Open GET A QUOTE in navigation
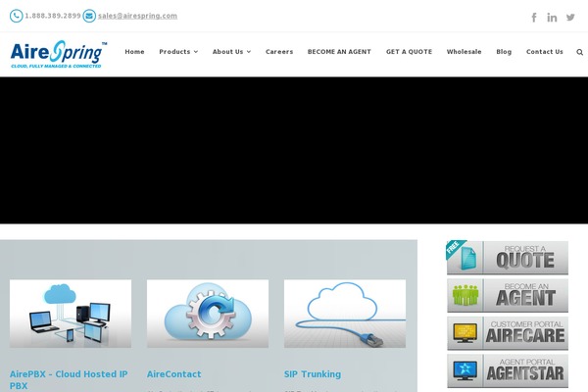Image resolution: width=588 pixels, height=392 pixels. coord(409,52)
